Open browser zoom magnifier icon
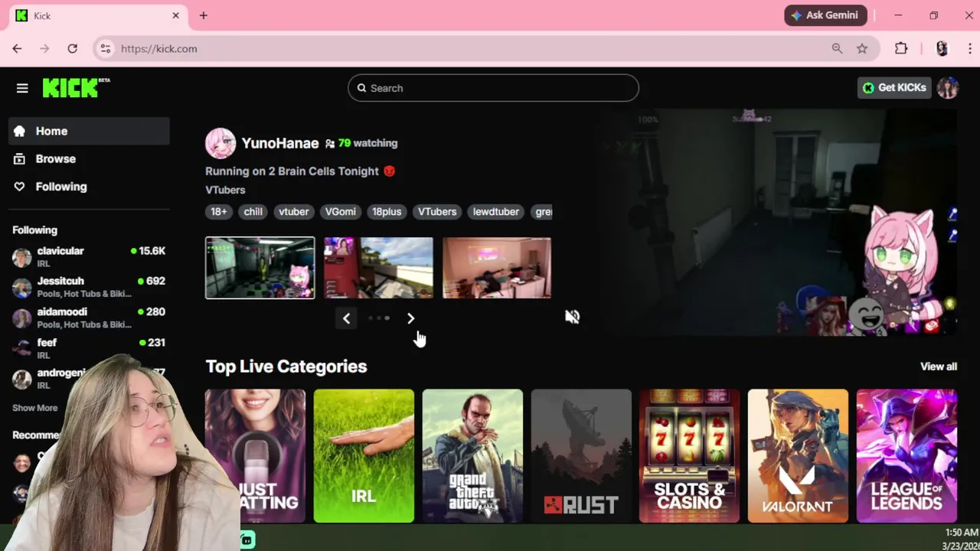The image size is (980, 551). point(837,48)
